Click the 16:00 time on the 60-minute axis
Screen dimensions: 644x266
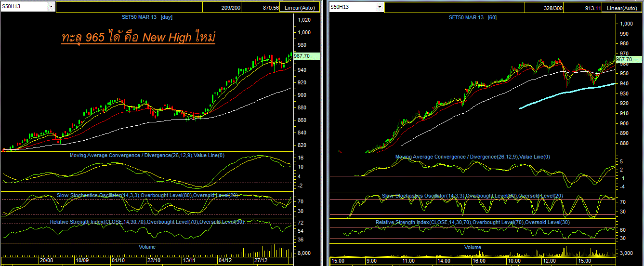tap(479, 261)
